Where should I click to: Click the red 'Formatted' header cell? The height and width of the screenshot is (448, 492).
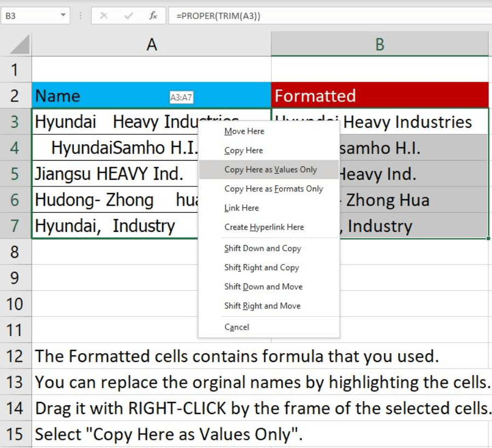click(x=380, y=96)
